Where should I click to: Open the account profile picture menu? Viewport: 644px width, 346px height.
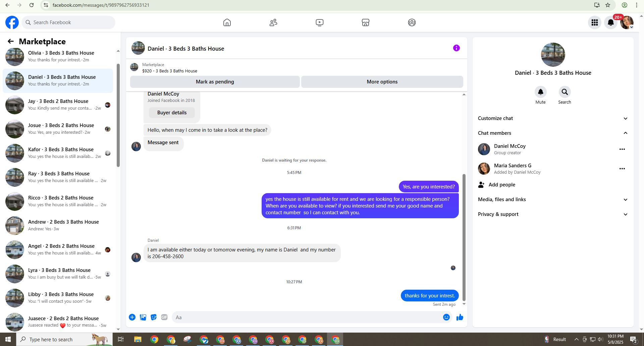tap(627, 22)
